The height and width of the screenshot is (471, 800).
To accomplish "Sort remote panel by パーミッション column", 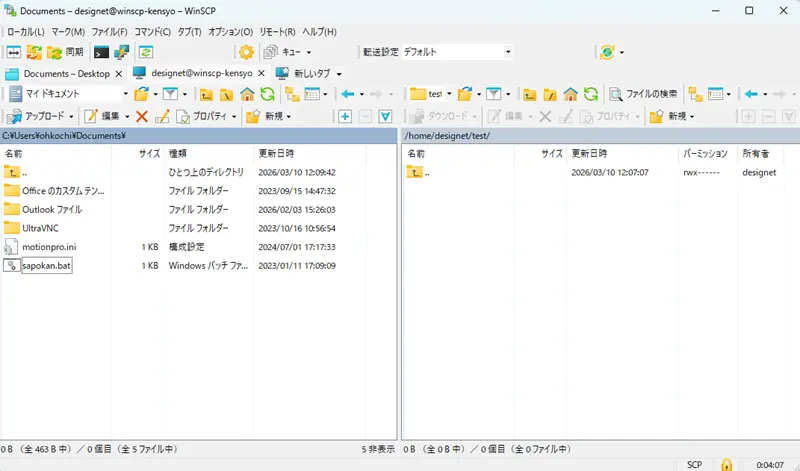I will coord(707,153).
